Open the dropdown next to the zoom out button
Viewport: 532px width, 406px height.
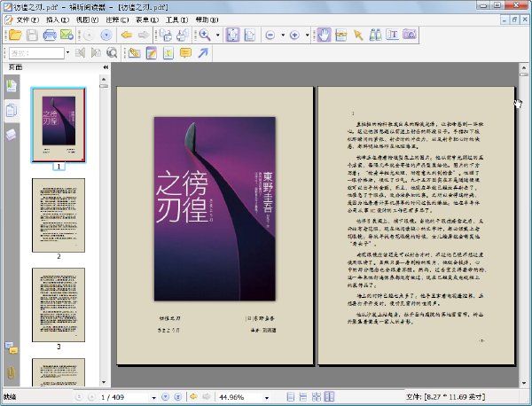coord(283,35)
